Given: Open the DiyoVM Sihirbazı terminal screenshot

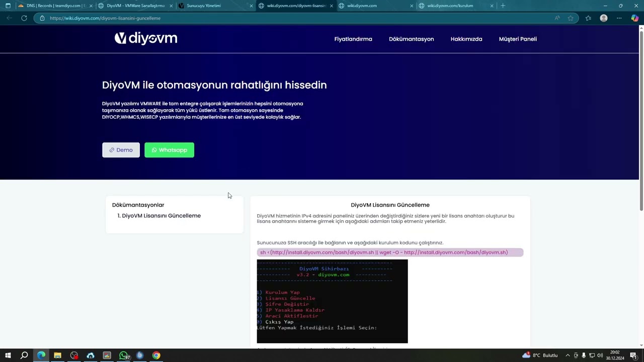Looking at the screenshot, I should (332, 301).
